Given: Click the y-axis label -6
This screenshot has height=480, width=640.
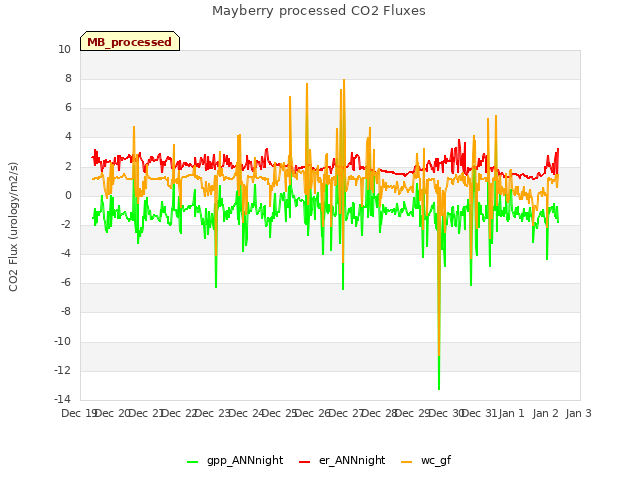Looking at the screenshot, I should coord(66,282).
